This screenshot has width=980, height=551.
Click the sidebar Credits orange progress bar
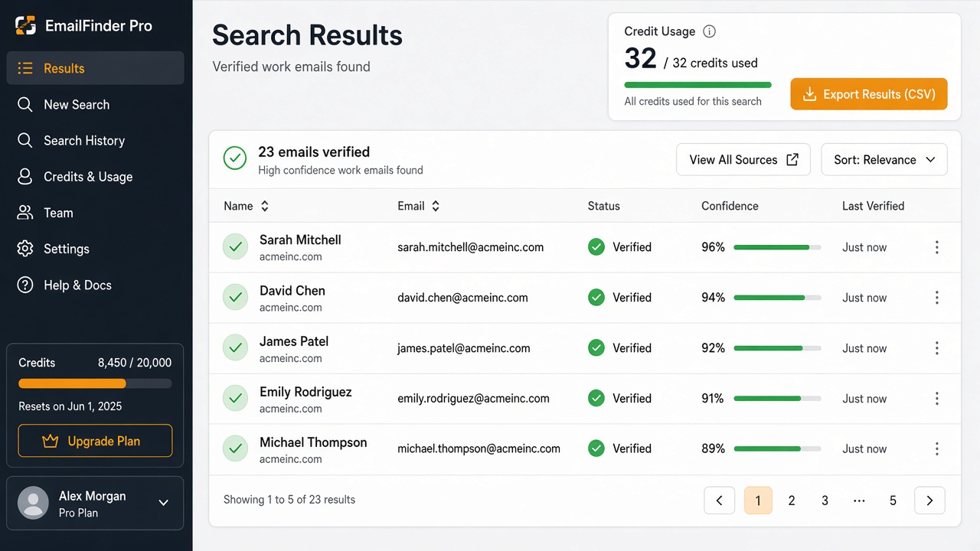tap(95, 383)
